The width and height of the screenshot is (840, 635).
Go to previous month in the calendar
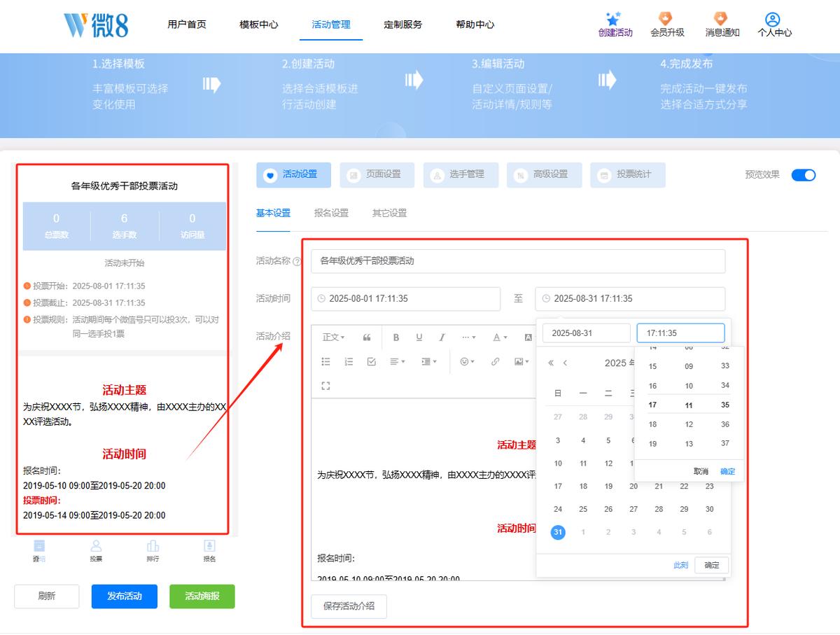566,363
